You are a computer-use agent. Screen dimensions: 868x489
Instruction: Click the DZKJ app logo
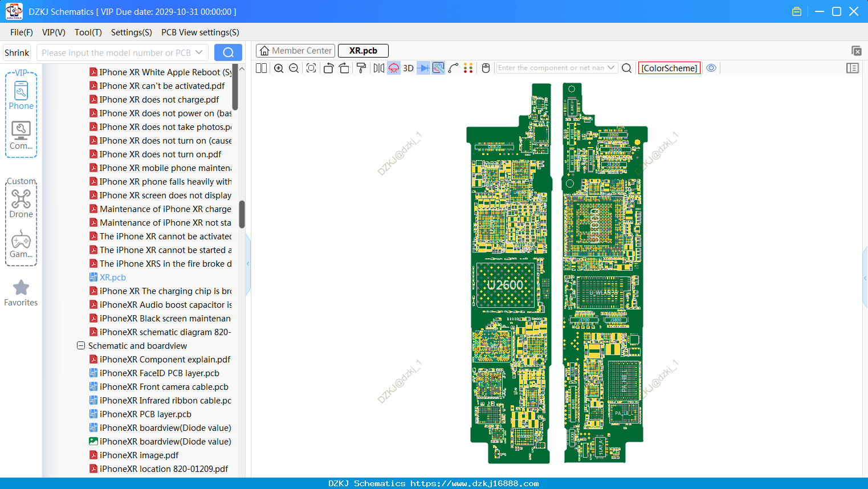pos(14,11)
